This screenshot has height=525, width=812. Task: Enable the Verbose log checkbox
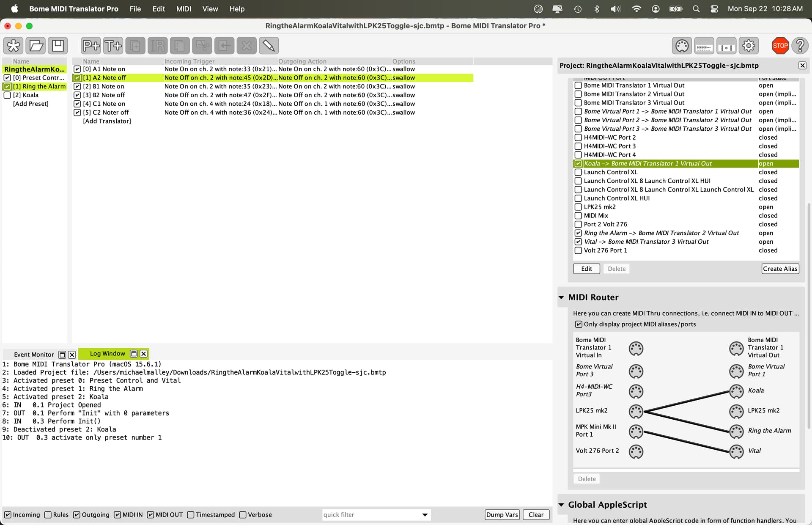coord(243,515)
